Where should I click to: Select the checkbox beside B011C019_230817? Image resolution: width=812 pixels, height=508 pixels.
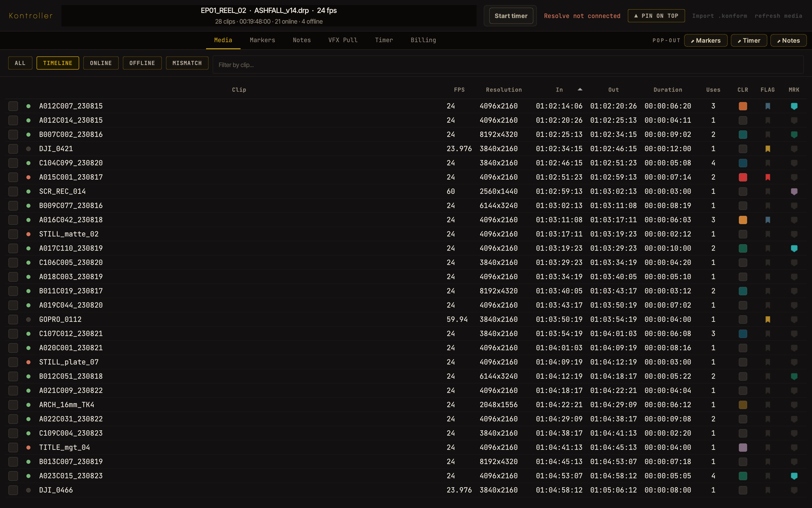[13, 291]
